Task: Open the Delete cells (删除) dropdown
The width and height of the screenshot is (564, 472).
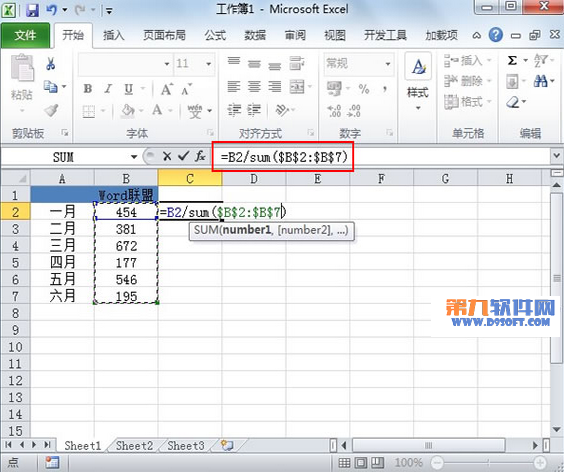Action: click(468, 81)
